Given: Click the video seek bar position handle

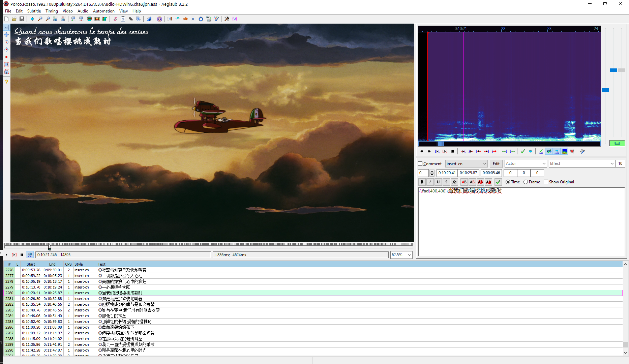Looking at the screenshot, I should tap(50, 247).
